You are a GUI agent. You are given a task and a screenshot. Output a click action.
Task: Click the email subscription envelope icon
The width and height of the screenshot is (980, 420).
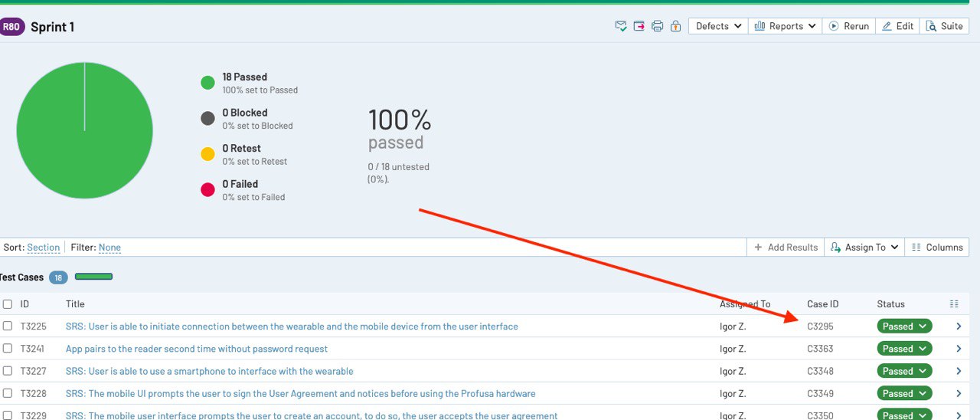pyautogui.click(x=622, y=26)
